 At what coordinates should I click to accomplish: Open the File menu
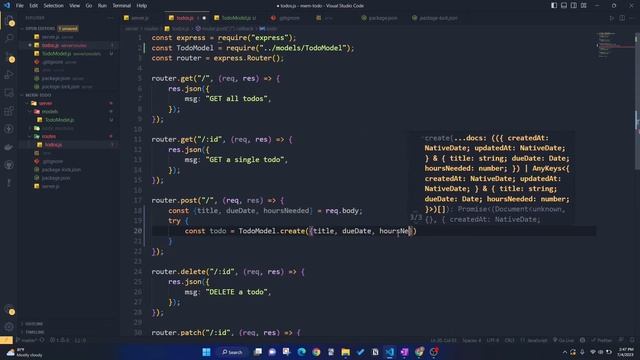point(19,6)
